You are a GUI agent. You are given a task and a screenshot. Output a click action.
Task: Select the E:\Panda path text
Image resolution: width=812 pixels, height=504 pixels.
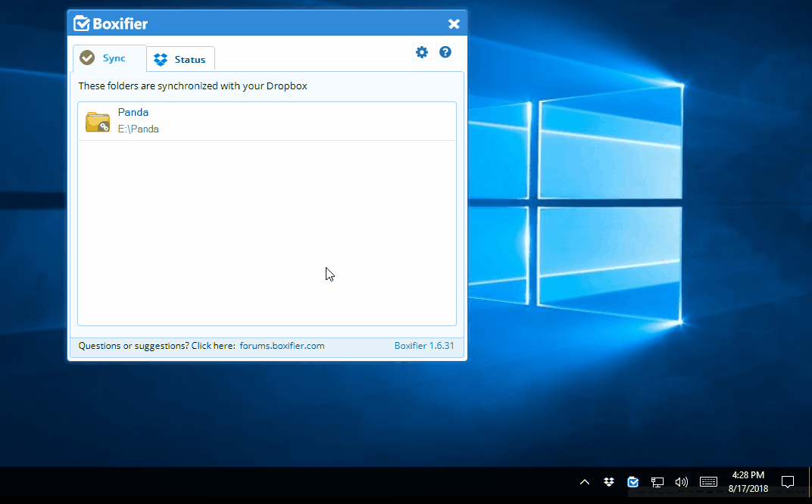139,129
